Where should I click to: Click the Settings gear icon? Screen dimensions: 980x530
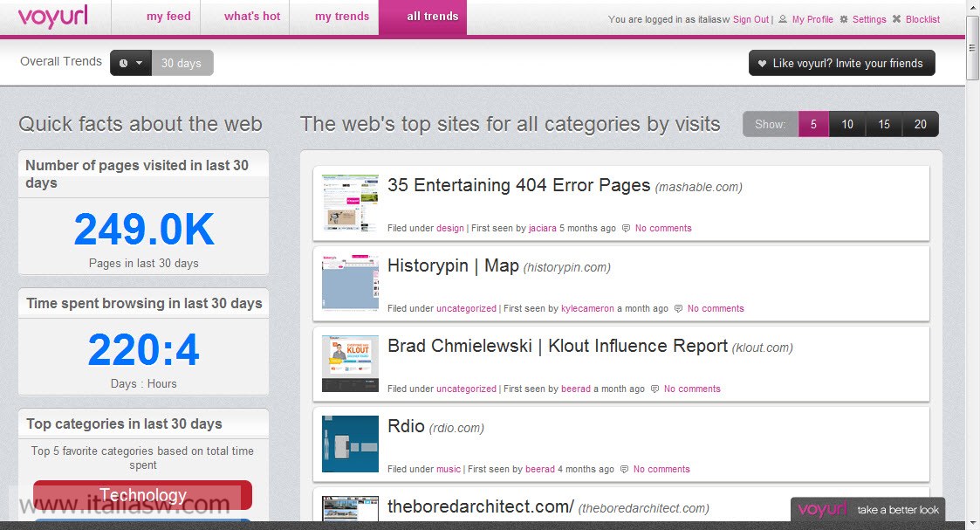point(844,19)
